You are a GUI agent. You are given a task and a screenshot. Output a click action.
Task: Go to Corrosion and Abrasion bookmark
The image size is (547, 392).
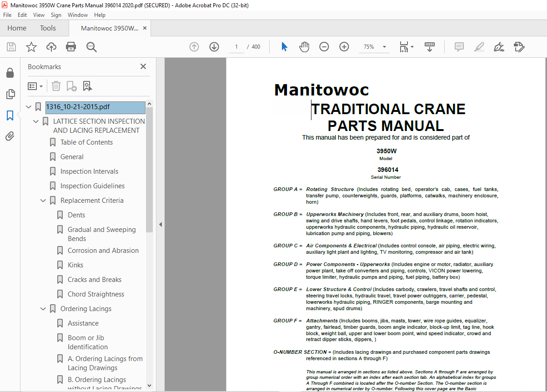coord(103,251)
